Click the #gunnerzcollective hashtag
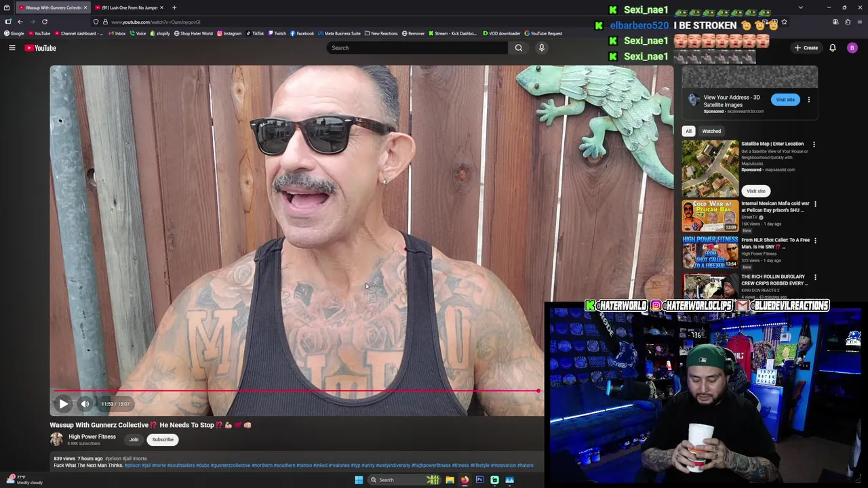 [x=230, y=466]
